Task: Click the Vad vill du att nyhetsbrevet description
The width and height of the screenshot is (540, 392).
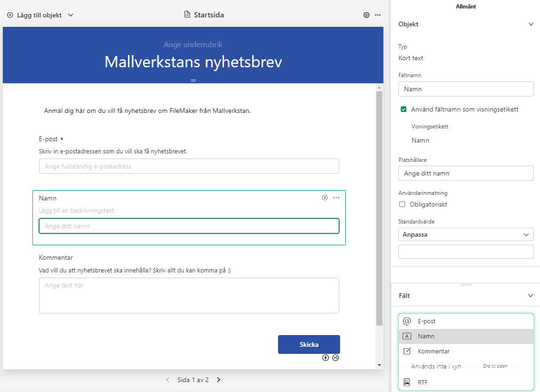Action: (135, 271)
